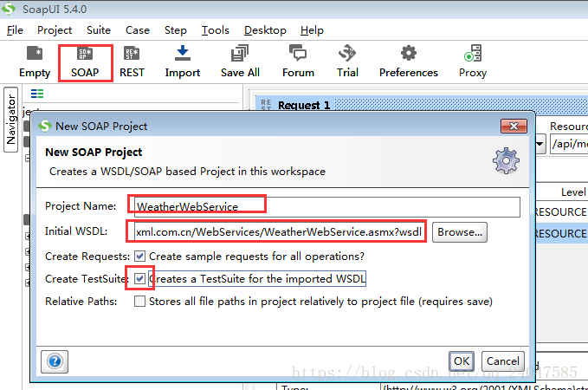Open the Case menu
The height and width of the screenshot is (390, 588).
point(137,30)
